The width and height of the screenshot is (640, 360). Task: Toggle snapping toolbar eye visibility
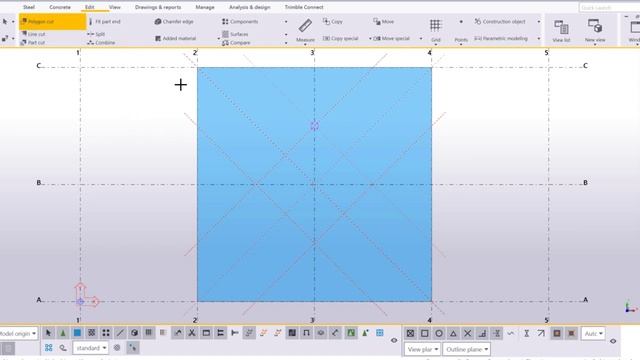[613, 341]
